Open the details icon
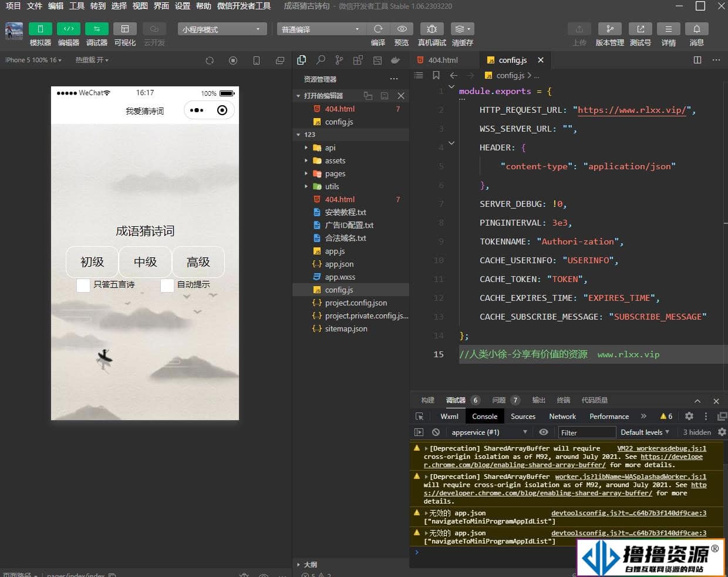The height and width of the screenshot is (577, 728). pyautogui.click(x=669, y=29)
